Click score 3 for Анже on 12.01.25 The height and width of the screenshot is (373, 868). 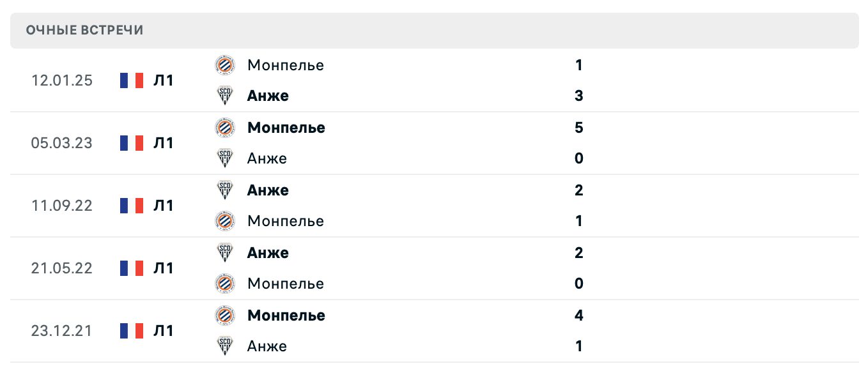[579, 96]
